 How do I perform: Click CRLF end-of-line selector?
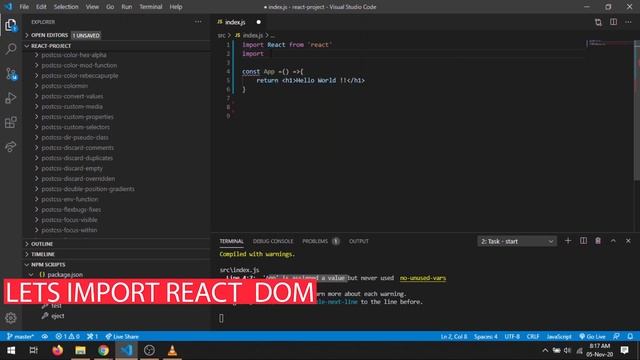coord(533,336)
